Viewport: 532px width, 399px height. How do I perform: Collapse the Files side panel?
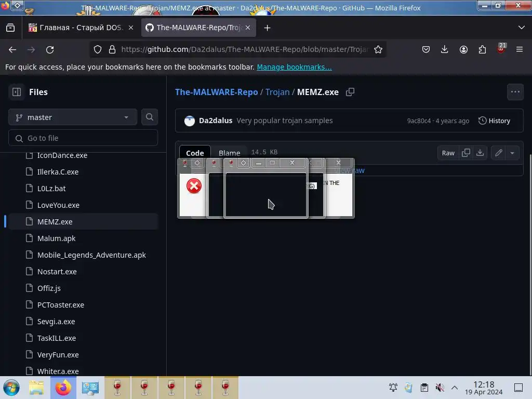click(x=17, y=92)
